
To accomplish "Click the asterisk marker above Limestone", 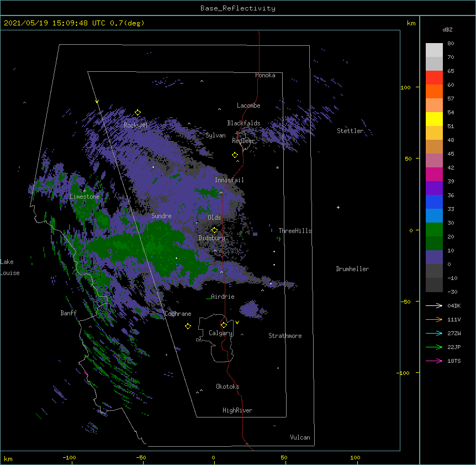I will coord(84,191).
